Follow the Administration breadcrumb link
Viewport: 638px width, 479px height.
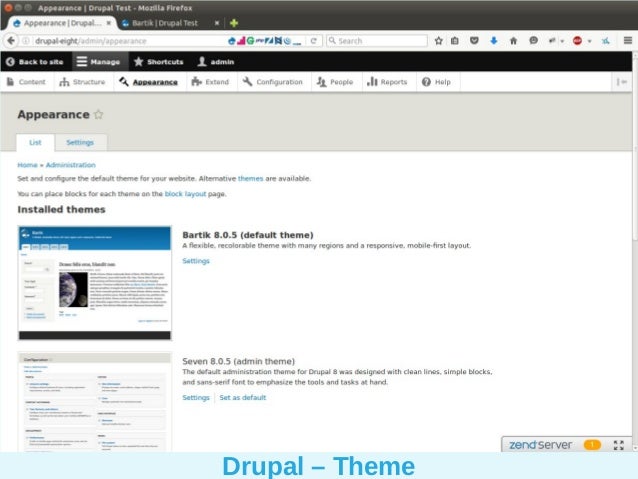pyautogui.click(x=70, y=165)
